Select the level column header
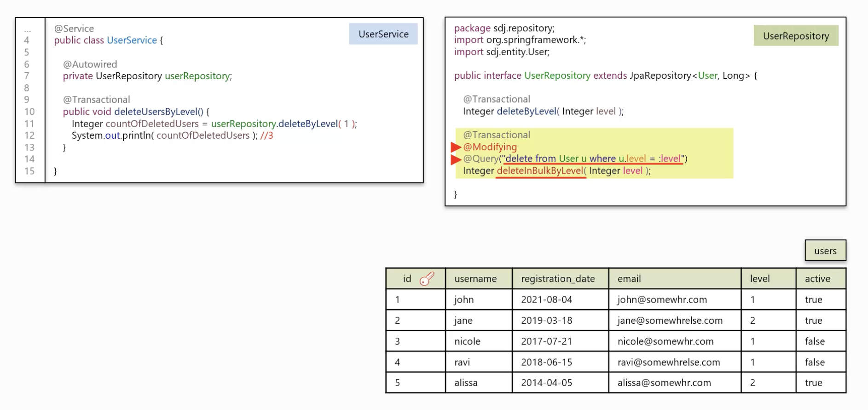Screen dimensions: 868x410 click(x=769, y=279)
